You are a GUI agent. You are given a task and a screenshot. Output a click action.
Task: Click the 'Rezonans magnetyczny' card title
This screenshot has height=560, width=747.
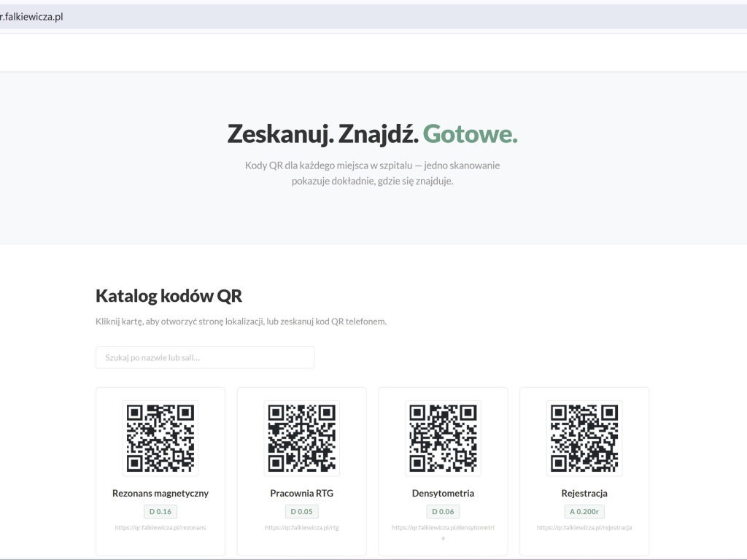160,494
